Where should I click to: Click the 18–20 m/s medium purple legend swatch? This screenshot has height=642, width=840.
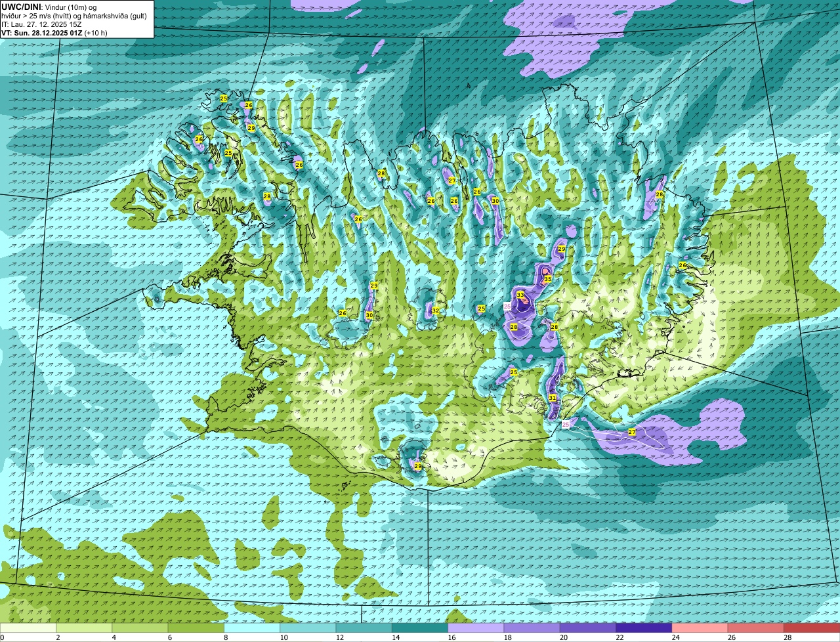coord(532,628)
